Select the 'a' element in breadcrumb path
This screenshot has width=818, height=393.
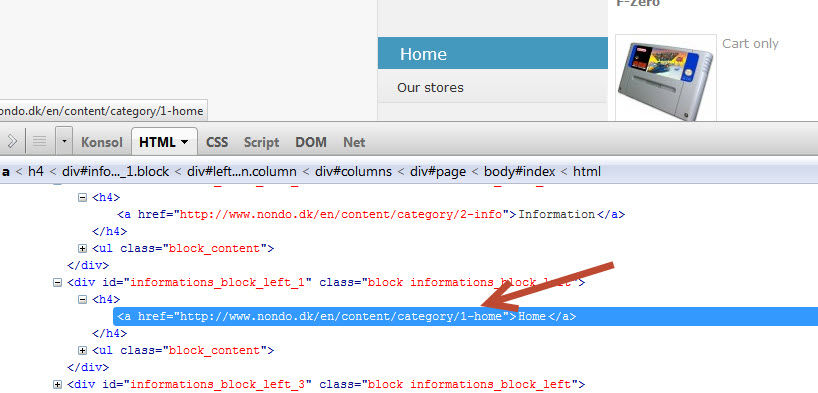(x=6, y=171)
